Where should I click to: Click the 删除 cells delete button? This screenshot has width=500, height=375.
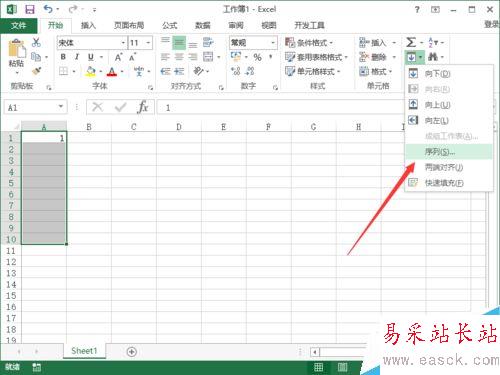click(373, 57)
